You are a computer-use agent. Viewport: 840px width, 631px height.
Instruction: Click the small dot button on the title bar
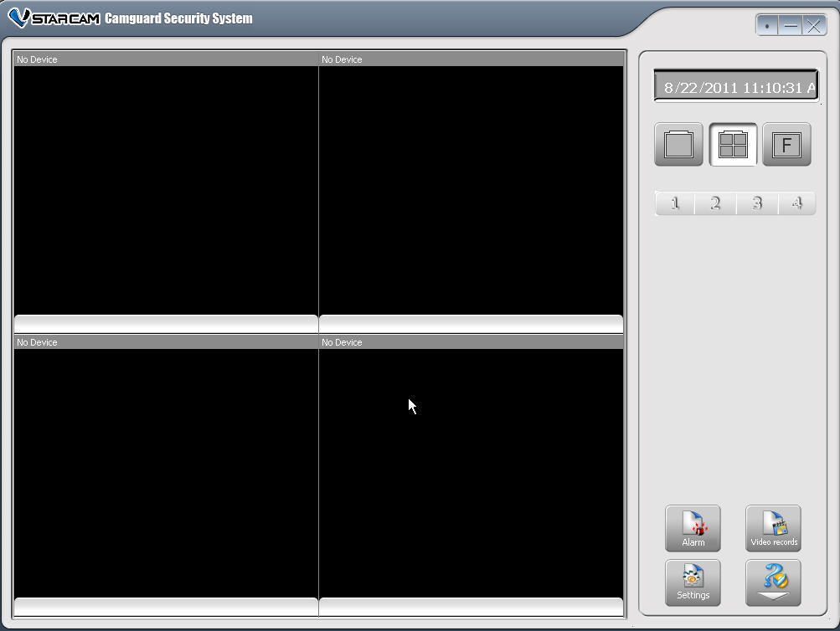click(x=765, y=25)
